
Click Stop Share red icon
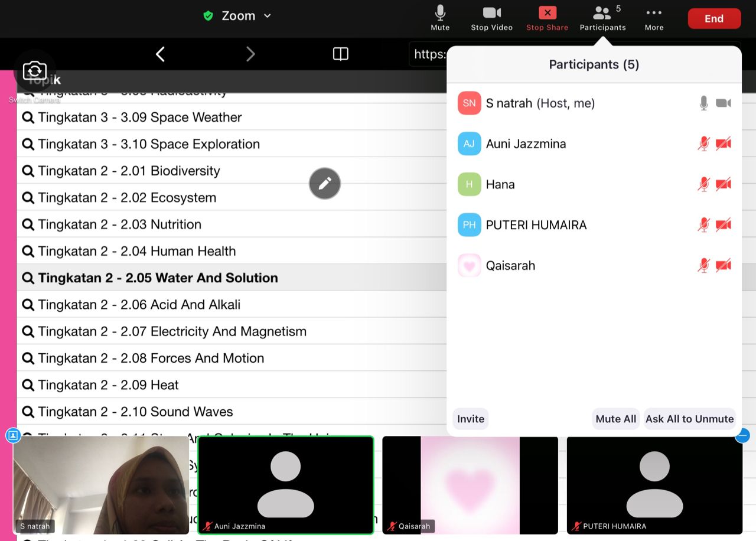point(547,18)
